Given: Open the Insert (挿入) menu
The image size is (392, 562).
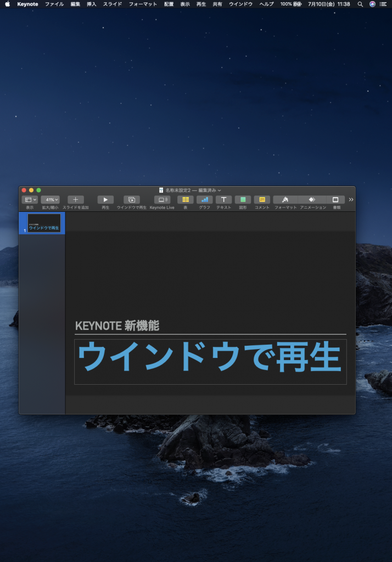Looking at the screenshot, I should click(x=92, y=4).
